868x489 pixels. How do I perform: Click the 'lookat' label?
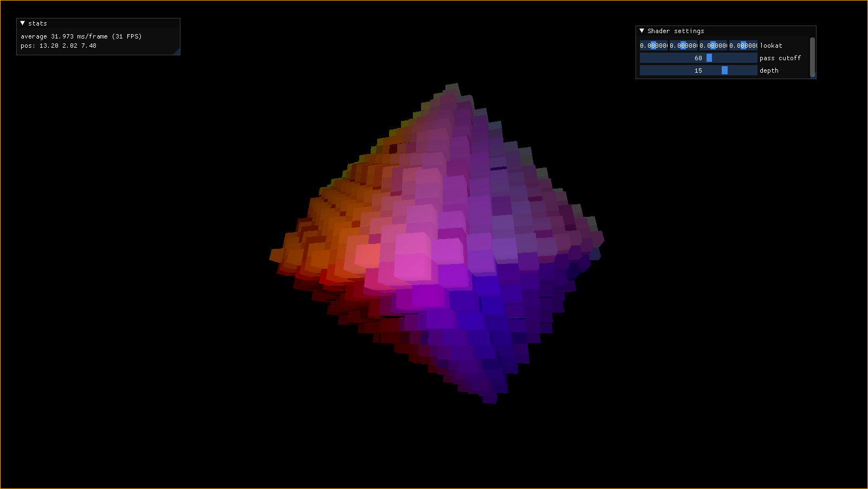771,46
